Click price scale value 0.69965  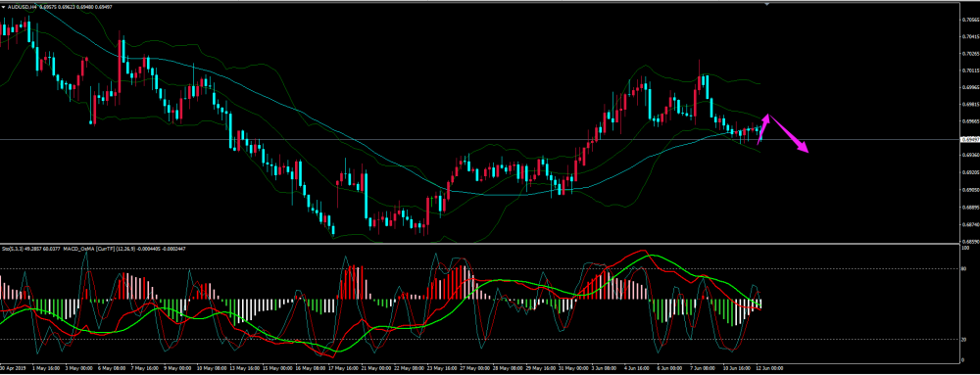pos(969,88)
